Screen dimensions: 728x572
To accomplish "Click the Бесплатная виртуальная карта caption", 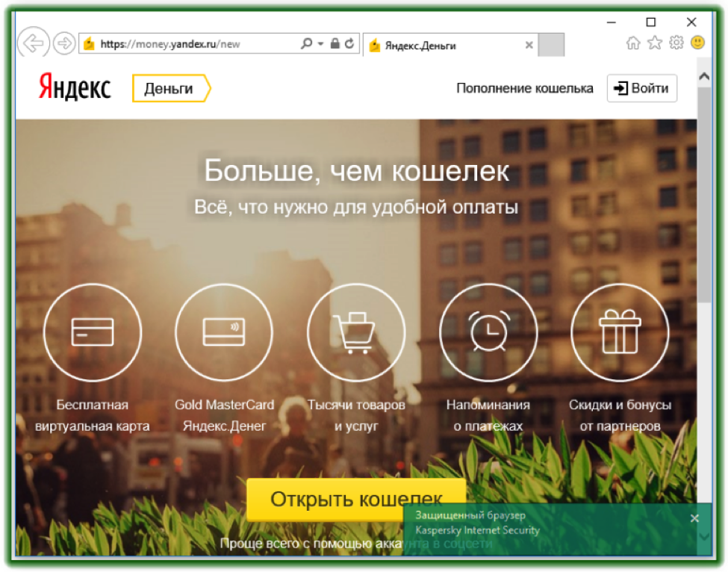I will (93, 415).
